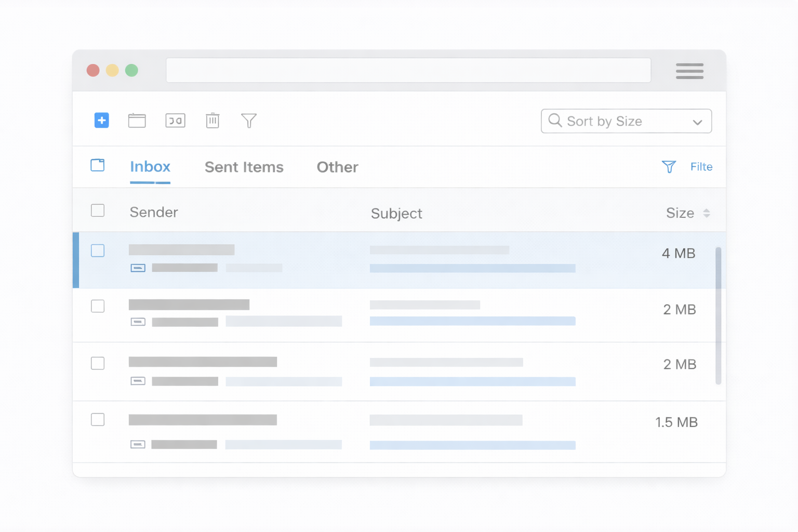Click the funnel filter icon in toolbar
Viewport: 798px width, 532px height.
[x=249, y=121]
